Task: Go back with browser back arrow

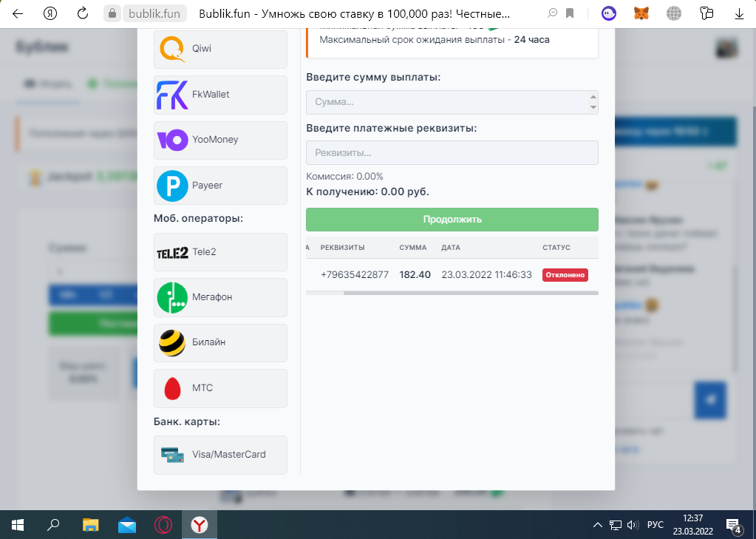Action: click(18, 13)
